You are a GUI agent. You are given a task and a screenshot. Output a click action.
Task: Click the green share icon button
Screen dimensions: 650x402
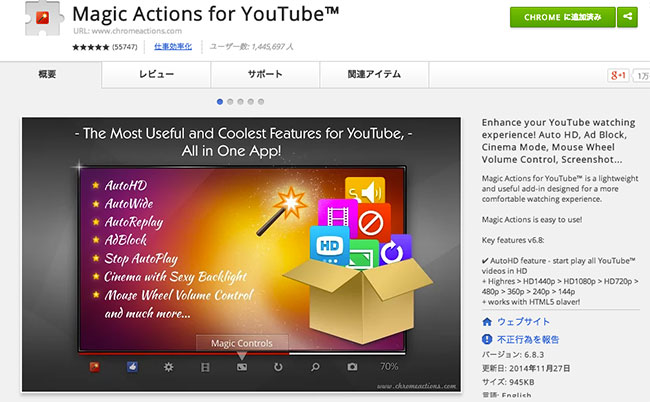pos(627,17)
